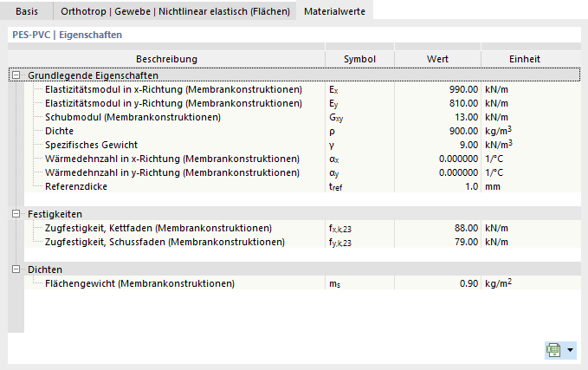Click the fx,k,23 symbol cell
Screen dimensions: 588x370
pos(359,228)
